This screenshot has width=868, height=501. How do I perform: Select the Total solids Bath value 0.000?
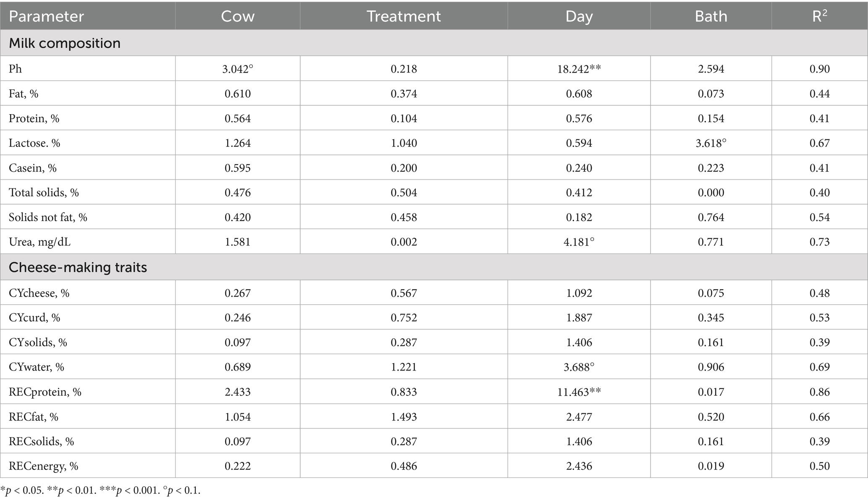[711, 193]
